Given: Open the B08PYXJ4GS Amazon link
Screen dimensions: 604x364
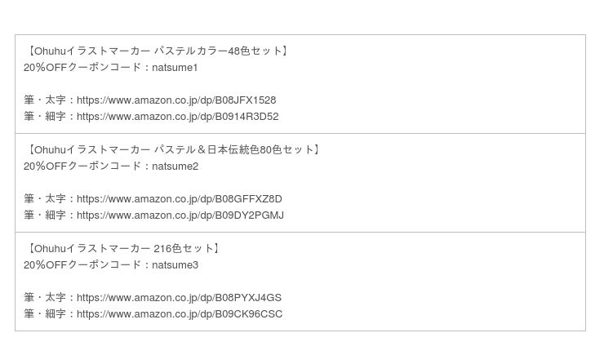Looking at the screenshot, I should pyautogui.click(x=179, y=298).
